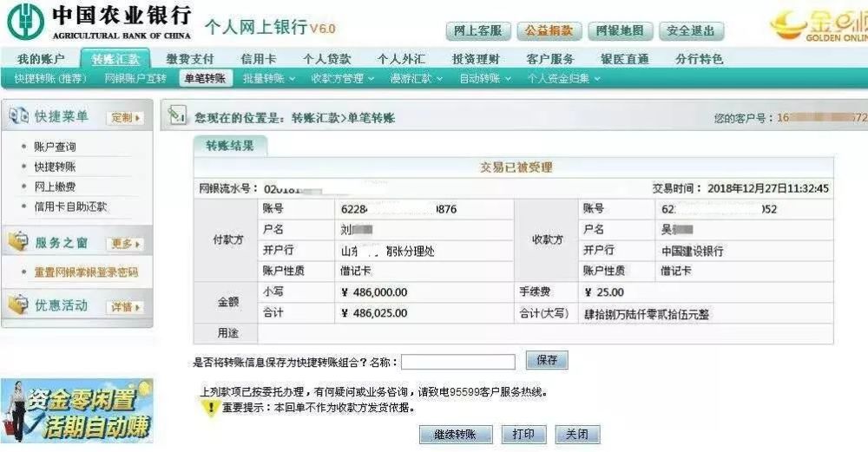Click the 安全退出 button
868x452 pixels.
(x=691, y=31)
